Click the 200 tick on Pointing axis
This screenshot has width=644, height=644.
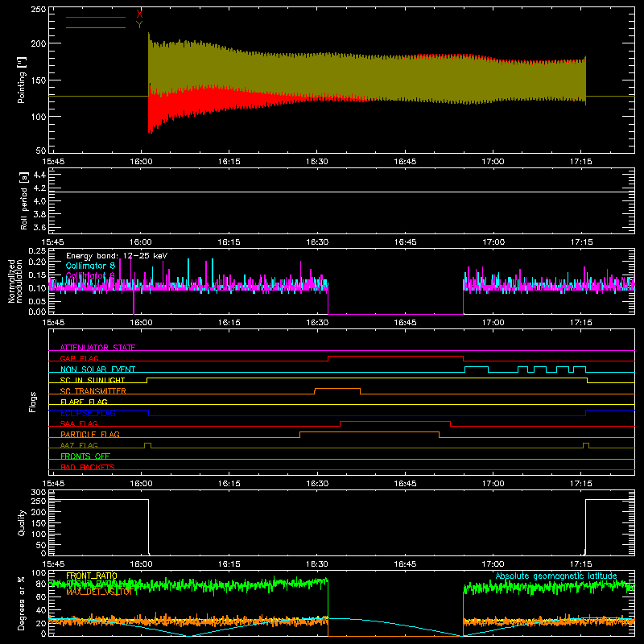click(x=38, y=43)
